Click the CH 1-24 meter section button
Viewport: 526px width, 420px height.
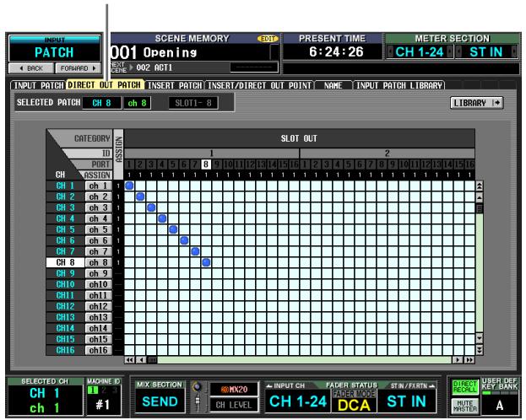(x=420, y=52)
